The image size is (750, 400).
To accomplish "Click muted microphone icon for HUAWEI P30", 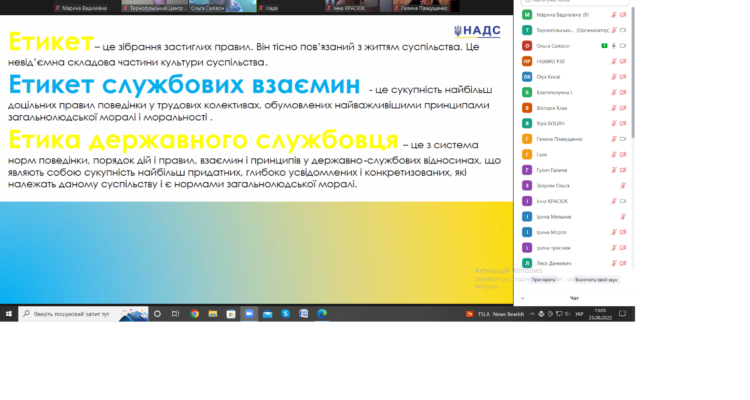I will [614, 61].
